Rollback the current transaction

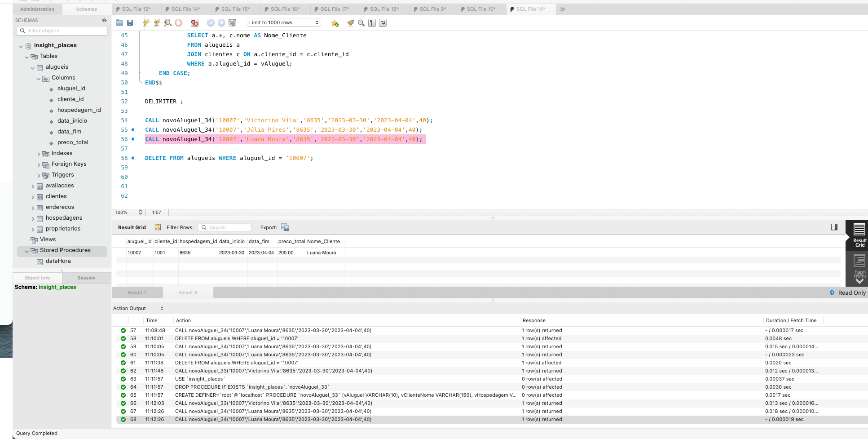221,23
